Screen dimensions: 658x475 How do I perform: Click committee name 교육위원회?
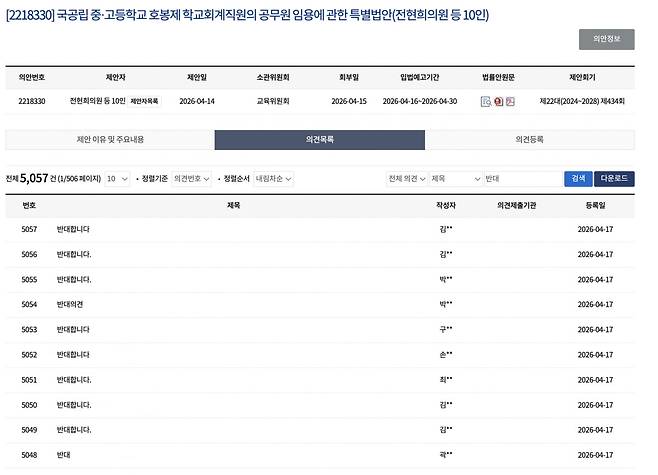(273, 101)
